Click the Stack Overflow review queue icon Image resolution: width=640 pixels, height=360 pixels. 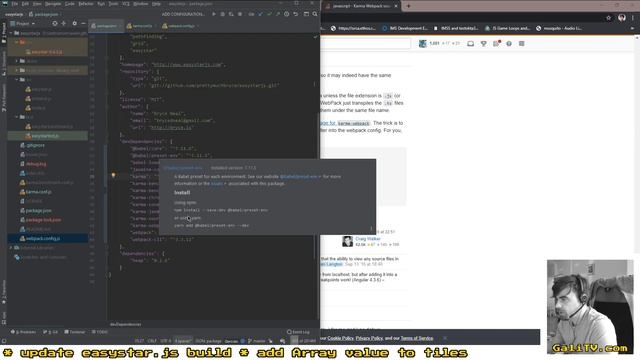pyautogui.click(x=496, y=43)
